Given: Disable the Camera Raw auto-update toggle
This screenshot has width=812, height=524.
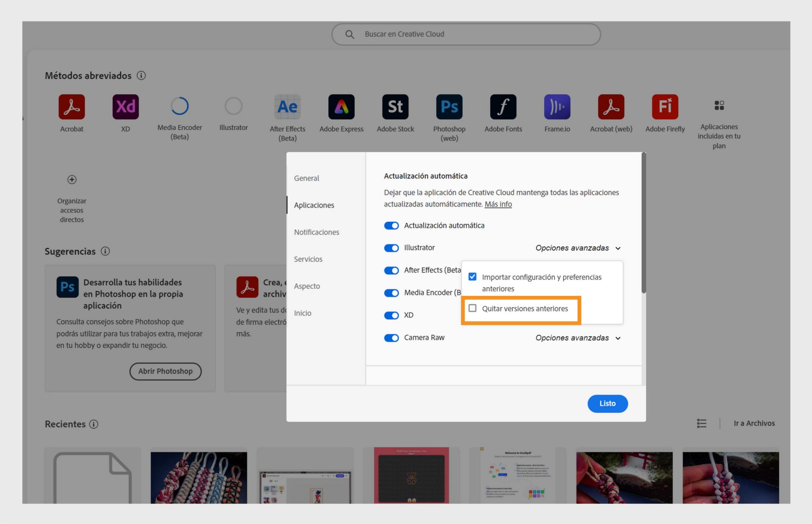Looking at the screenshot, I should 391,338.
